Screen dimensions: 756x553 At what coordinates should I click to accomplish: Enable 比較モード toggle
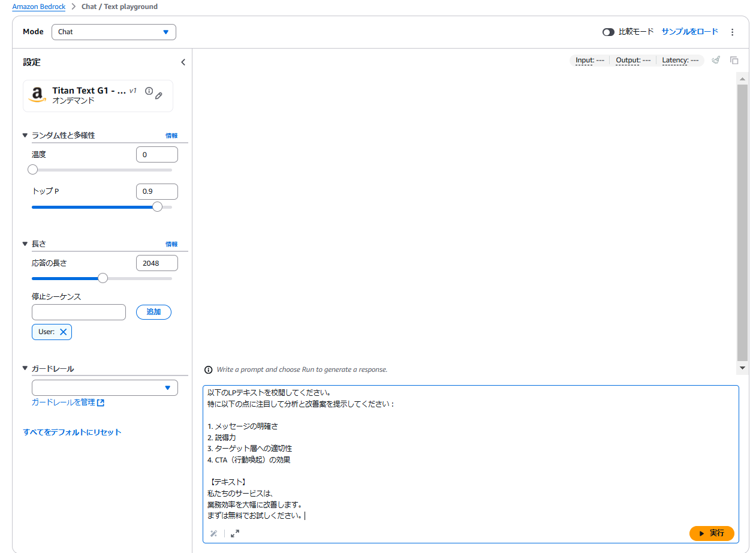607,31
